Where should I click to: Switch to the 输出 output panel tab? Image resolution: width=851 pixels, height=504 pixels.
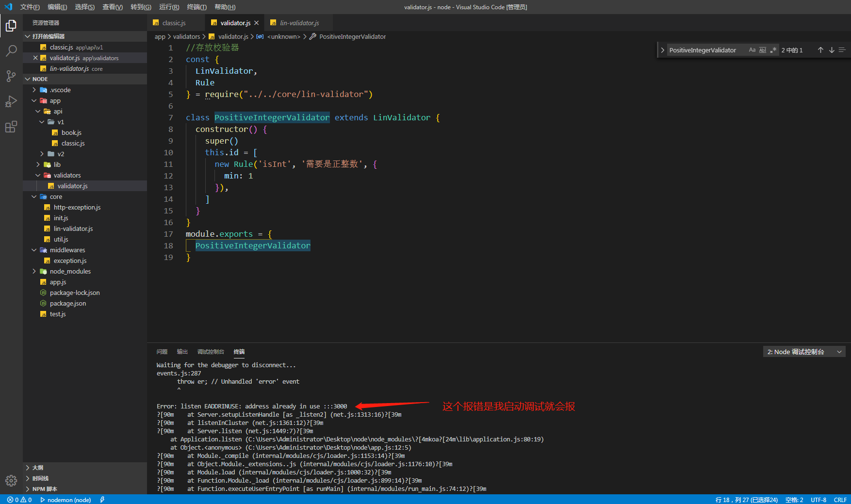[182, 352]
